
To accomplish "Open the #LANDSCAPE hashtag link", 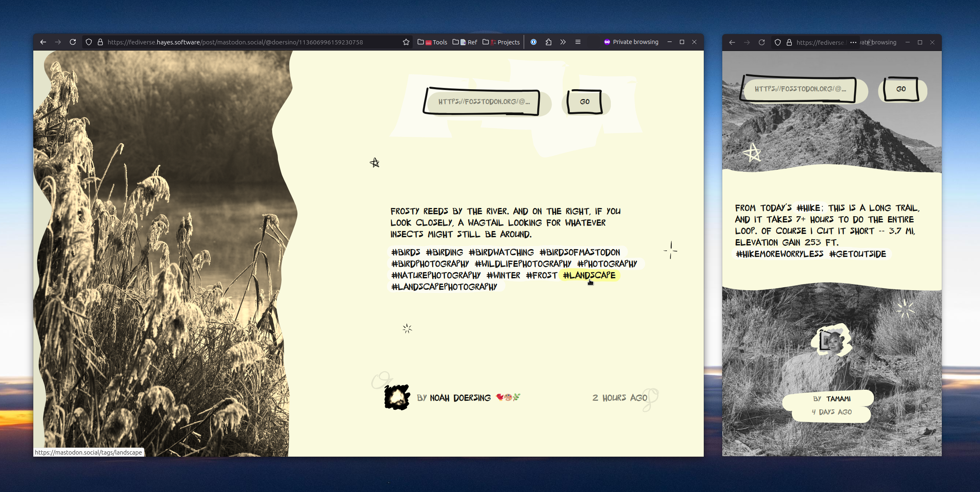I will [x=589, y=275].
